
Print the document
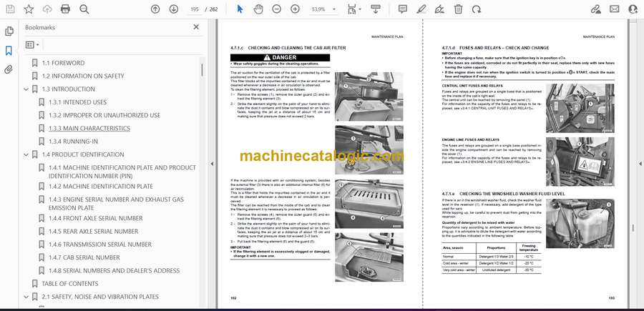pos(65,9)
